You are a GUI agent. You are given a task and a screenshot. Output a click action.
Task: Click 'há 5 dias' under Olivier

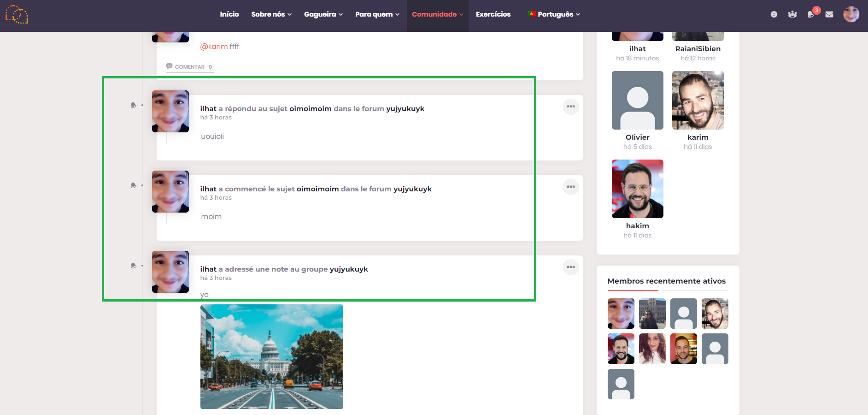638,147
